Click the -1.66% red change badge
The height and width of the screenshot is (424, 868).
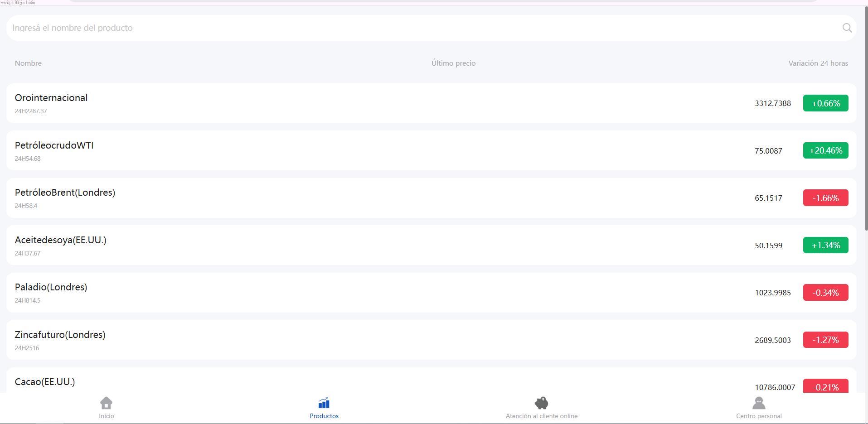(x=825, y=198)
